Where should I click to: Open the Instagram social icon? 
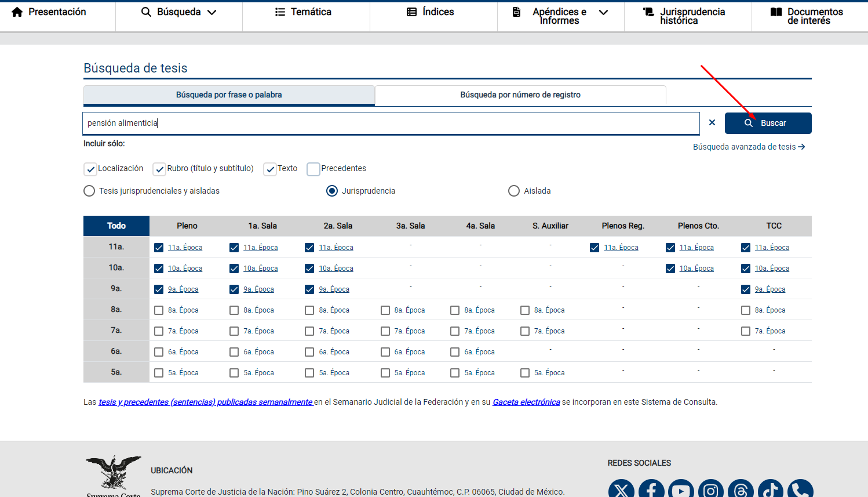711,489
